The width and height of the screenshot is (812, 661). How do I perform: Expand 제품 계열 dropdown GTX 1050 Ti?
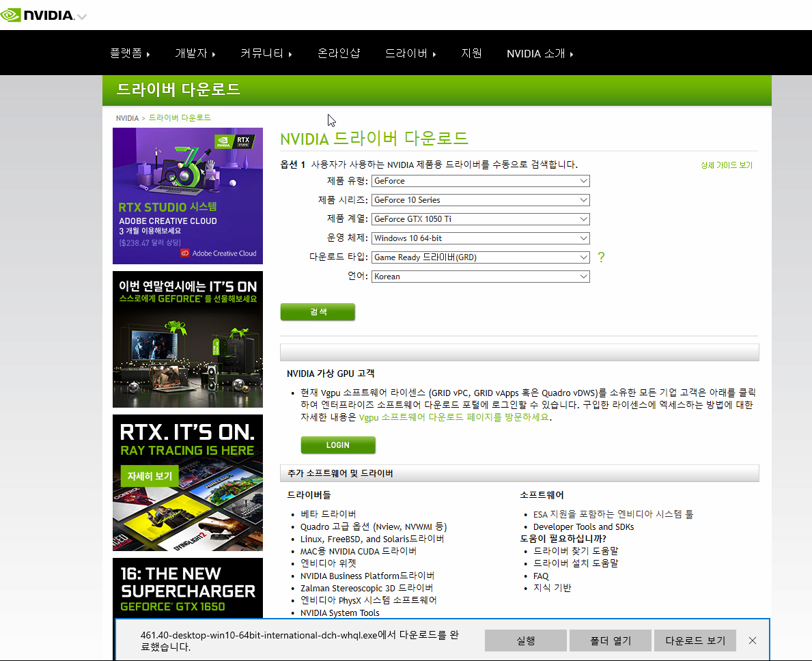[481, 219]
